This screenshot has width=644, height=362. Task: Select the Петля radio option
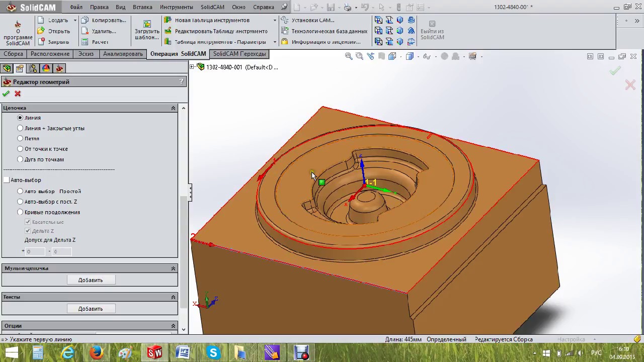[20, 138]
